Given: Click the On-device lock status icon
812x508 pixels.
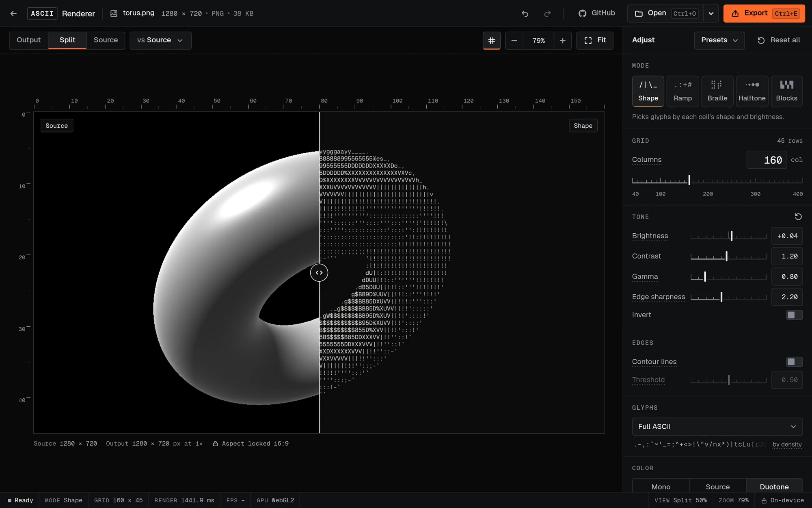Looking at the screenshot, I should 764,500.
